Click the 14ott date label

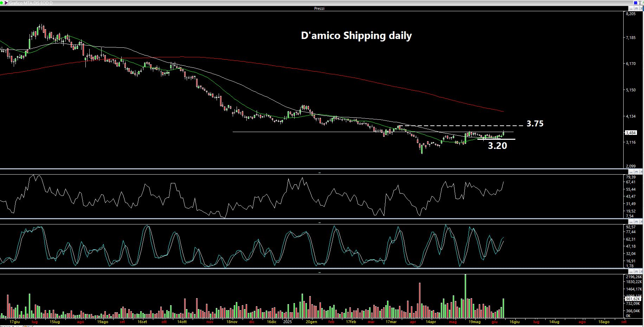(x=182, y=322)
